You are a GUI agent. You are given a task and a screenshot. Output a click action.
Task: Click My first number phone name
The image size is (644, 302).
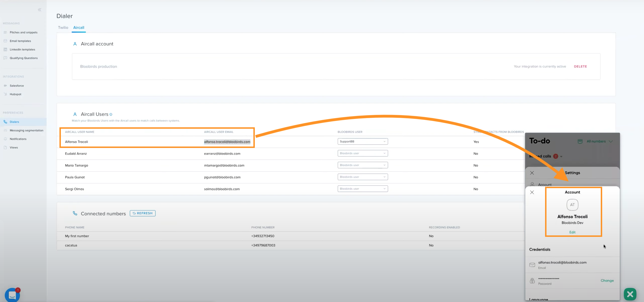pyautogui.click(x=77, y=236)
